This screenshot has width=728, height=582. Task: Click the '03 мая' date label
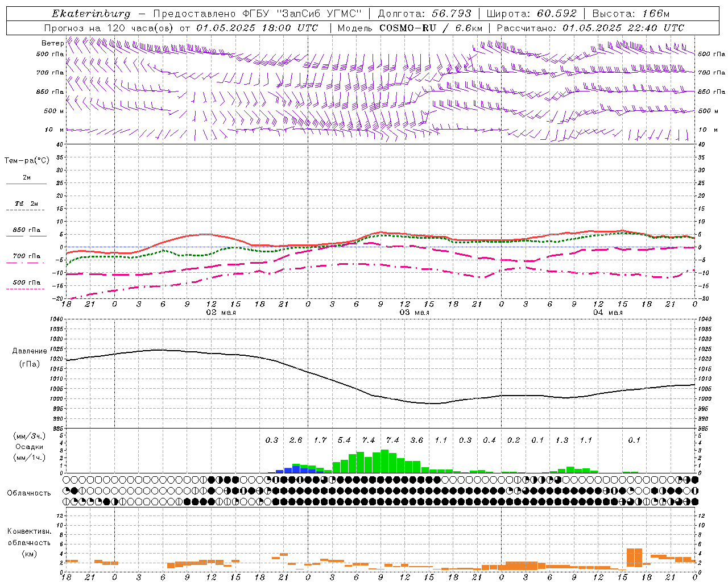click(x=414, y=313)
